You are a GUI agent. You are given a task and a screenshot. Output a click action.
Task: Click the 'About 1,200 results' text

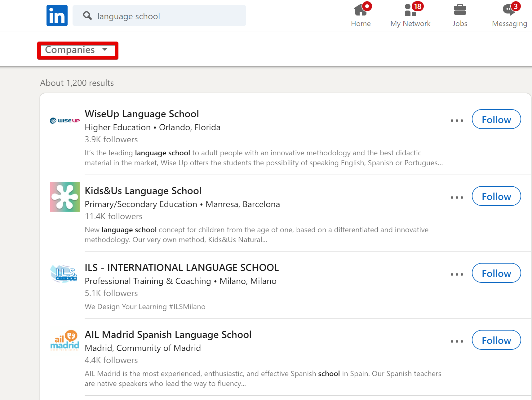pyautogui.click(x=77, y=83)
